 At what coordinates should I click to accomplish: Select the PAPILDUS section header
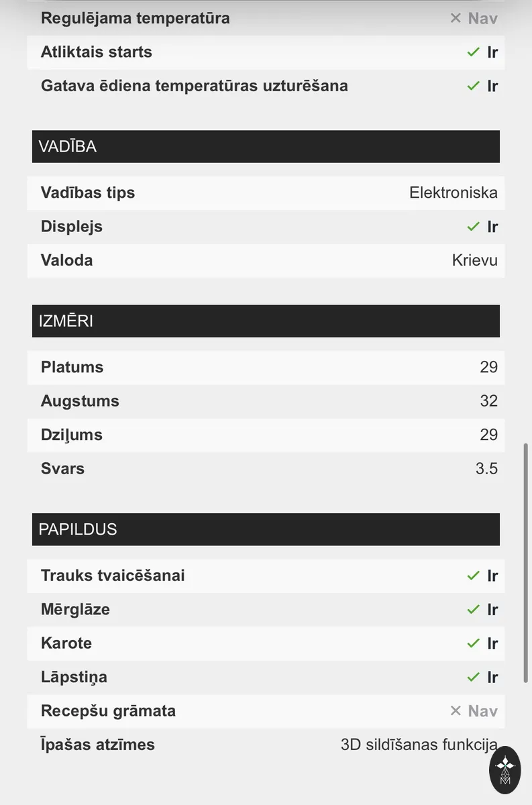(x=266, y=529)
